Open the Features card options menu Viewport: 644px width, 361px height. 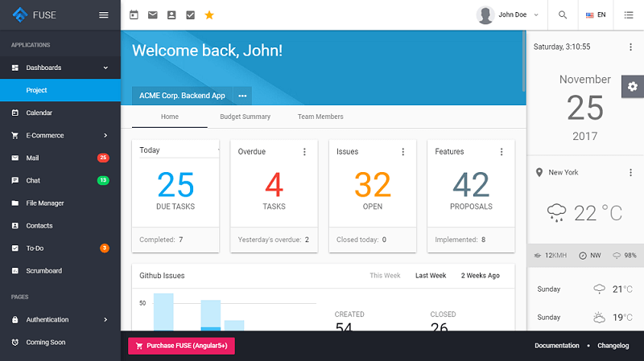[x=502, y=152]
